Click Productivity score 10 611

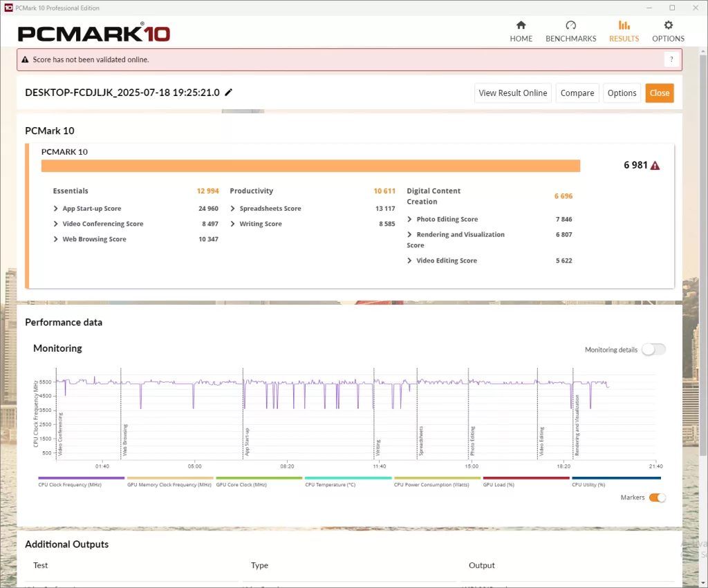pyautogui.click(x=384, y=191)
